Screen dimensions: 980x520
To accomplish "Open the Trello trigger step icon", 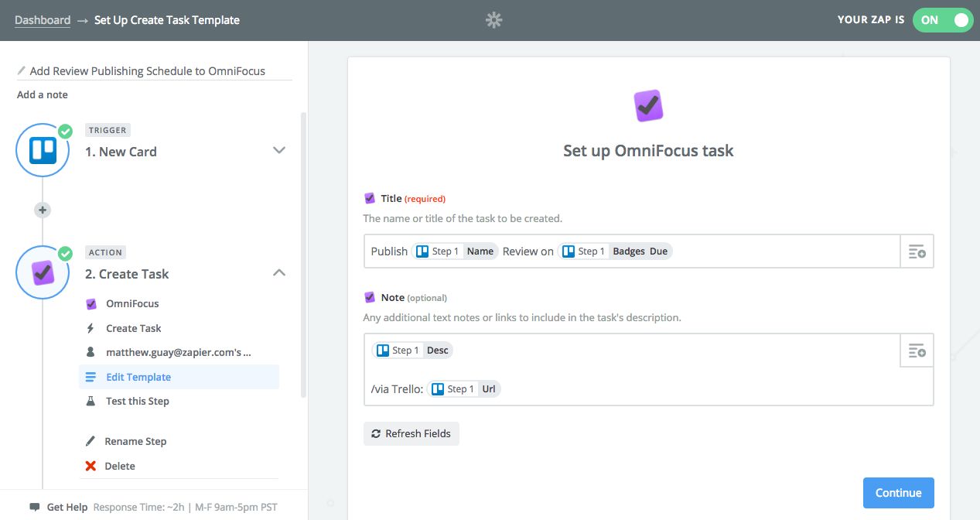I will (43, 150).
